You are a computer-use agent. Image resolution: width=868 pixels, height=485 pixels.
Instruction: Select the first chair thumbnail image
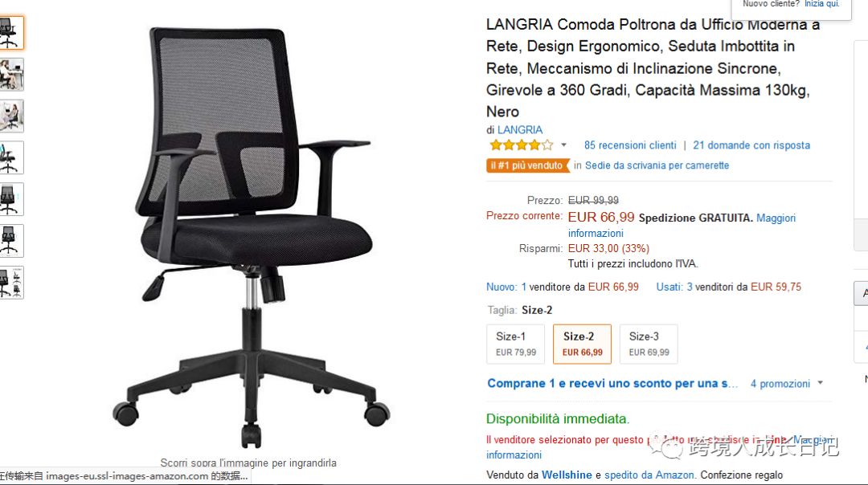click(11, 33)
